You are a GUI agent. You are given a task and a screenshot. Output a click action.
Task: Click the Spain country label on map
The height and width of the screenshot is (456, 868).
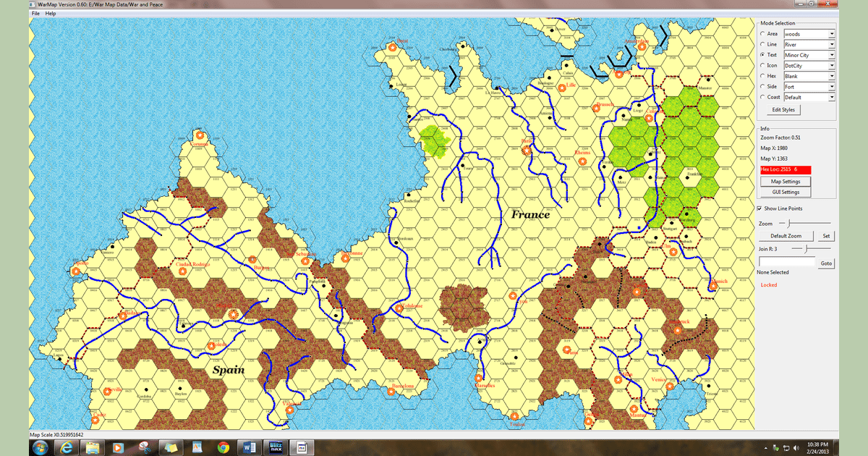pos(229,370)
